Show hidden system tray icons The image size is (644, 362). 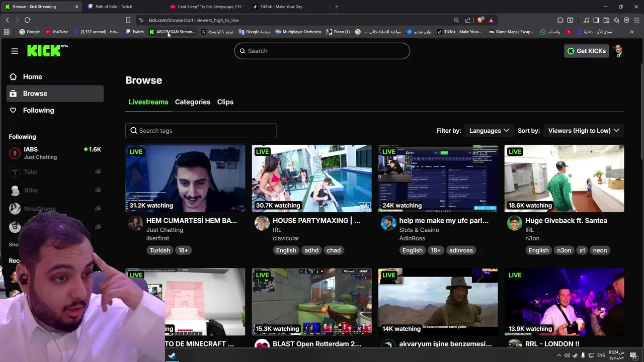click(x=558, y=355)
